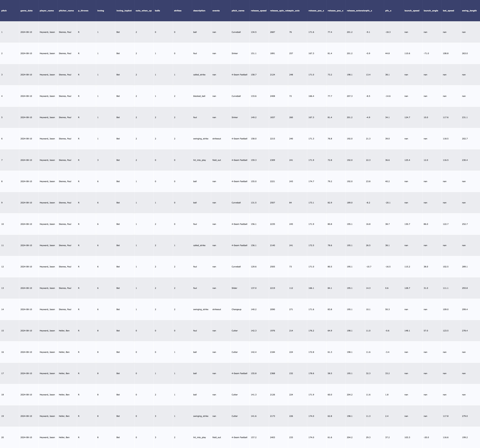Click spin rate value 2687
This screenshot has height=448, width=480.
pyautogui.click(x=272, y=32)
